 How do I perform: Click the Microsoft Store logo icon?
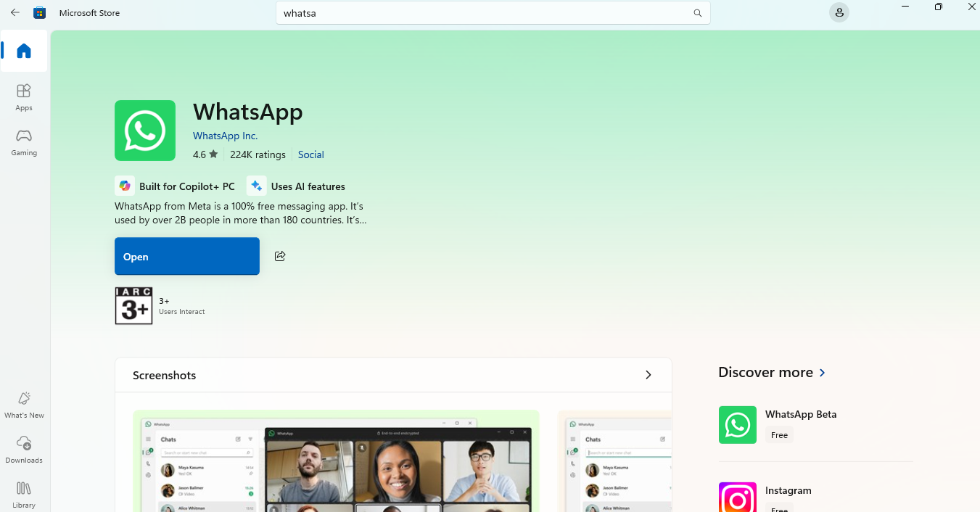[40, 13]
